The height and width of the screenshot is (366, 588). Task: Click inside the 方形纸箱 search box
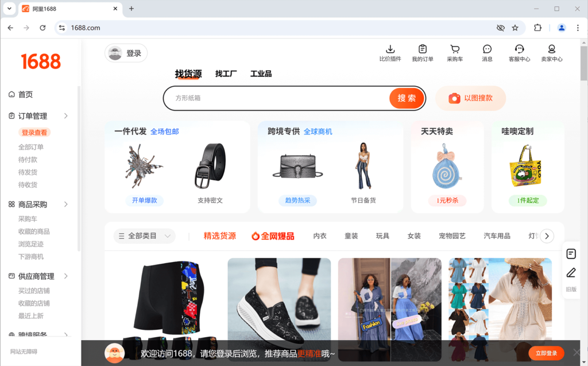258,98
